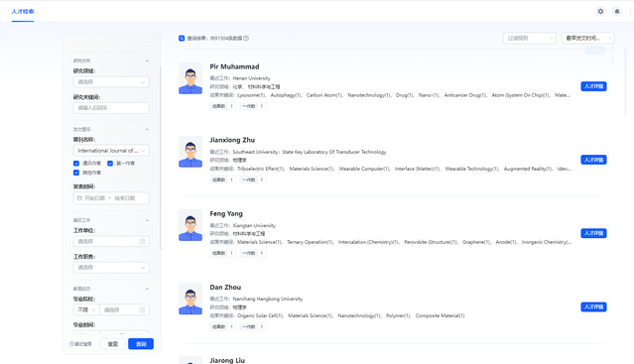Click the 重置 button
Screen dimensions: 634x364
point(113,344)
